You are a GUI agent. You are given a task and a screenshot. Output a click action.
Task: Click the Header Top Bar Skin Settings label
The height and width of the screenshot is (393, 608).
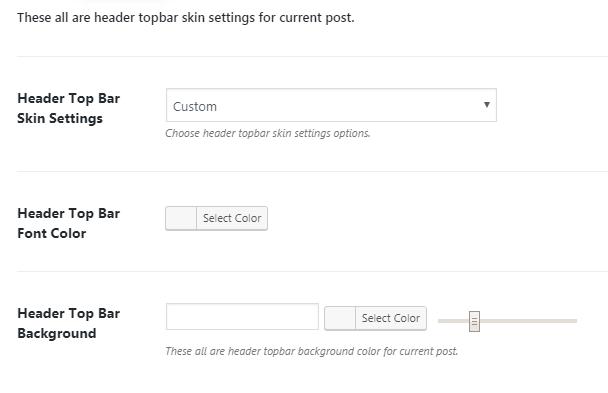click(x=69, y=108)
